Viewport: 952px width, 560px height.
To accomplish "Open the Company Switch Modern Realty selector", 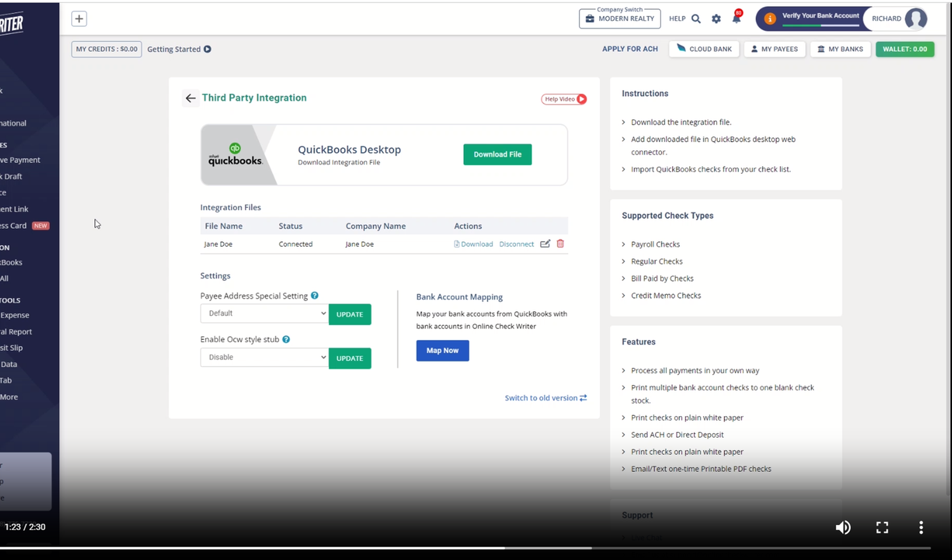I will click(x=620, y=19).
